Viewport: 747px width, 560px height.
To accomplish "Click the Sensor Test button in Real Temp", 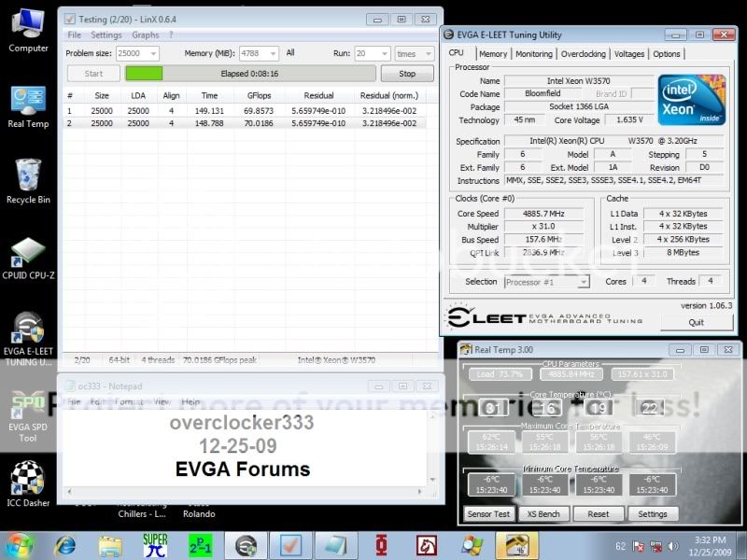I will 488,514.
